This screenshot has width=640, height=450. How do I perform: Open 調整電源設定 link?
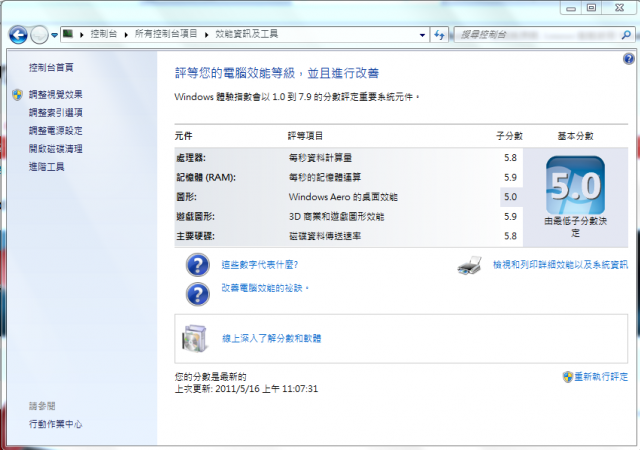pyautogui.click(x=56, y=130)
